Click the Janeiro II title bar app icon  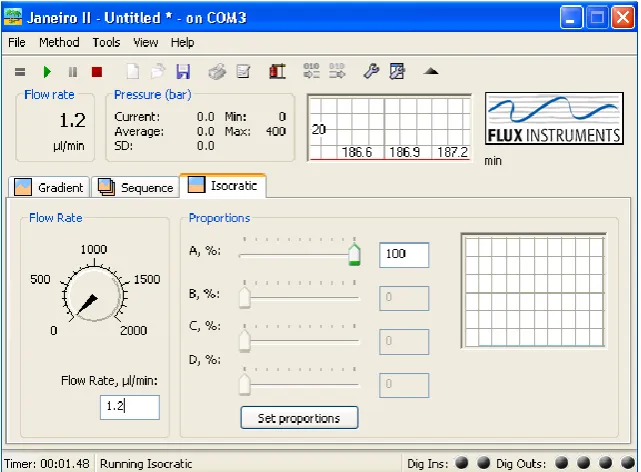click(x=13, y=17)
